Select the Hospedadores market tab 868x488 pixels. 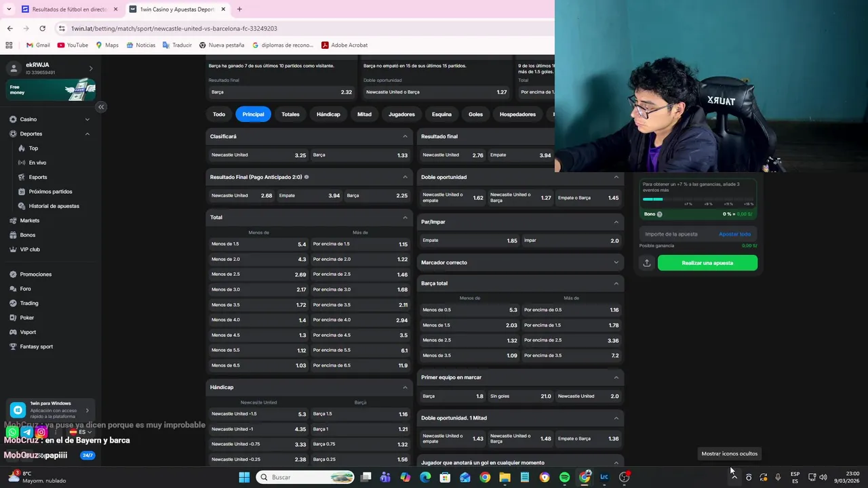coord(517,115)
